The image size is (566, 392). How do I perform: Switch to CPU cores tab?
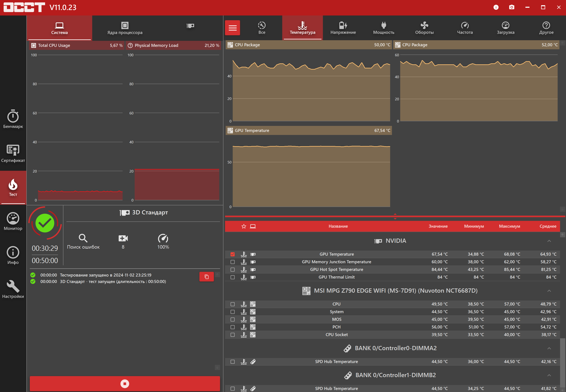pos(125,28)
